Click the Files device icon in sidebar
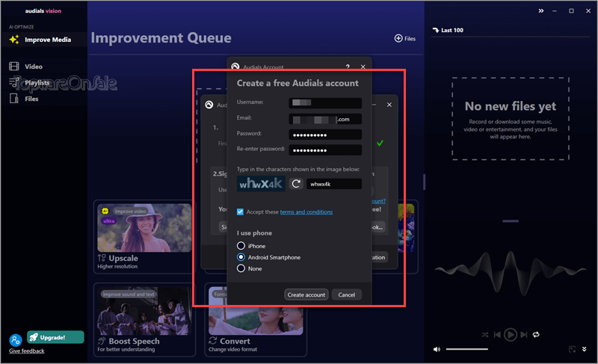Image resolution: width=598 pixels, height=364 pixels. 14,99
